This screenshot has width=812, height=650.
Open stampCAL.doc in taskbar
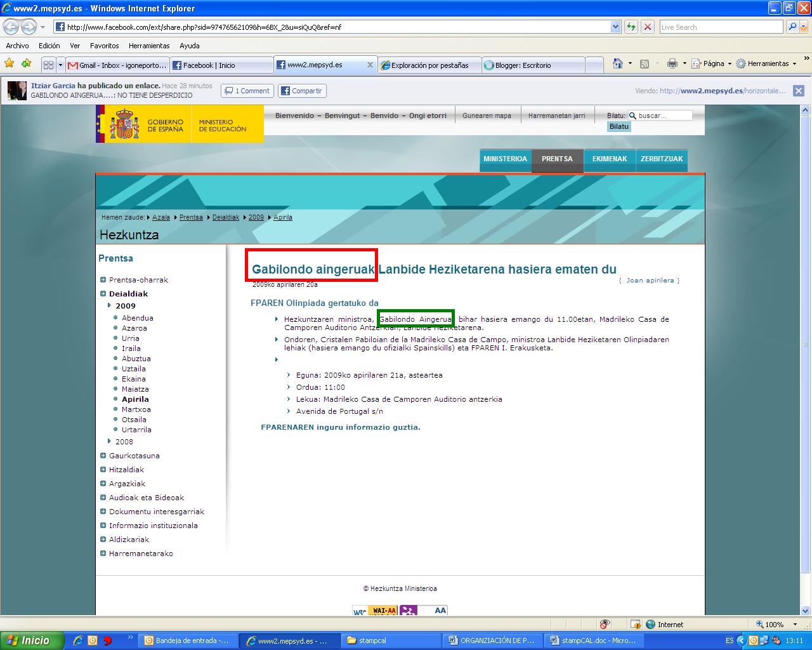[594, 640]
